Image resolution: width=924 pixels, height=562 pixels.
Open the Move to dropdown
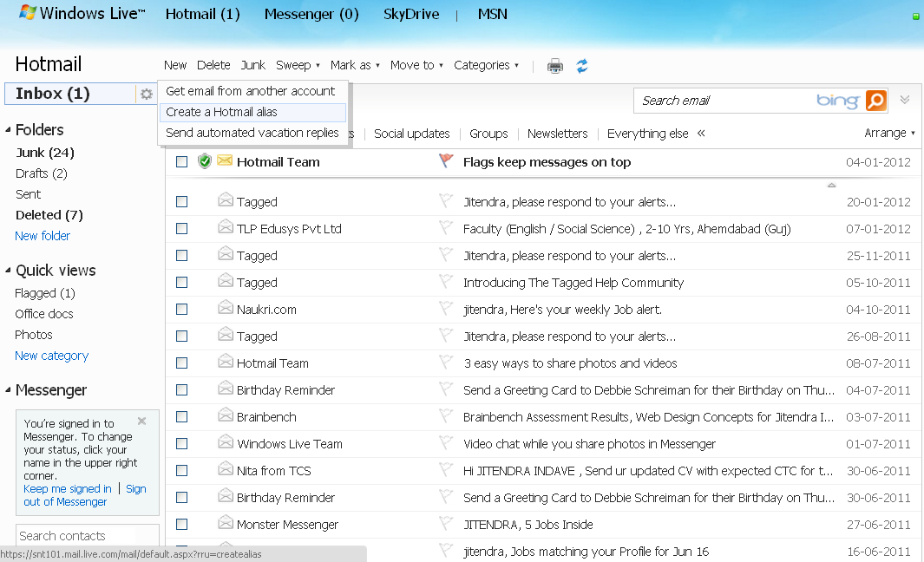(416, 65)
